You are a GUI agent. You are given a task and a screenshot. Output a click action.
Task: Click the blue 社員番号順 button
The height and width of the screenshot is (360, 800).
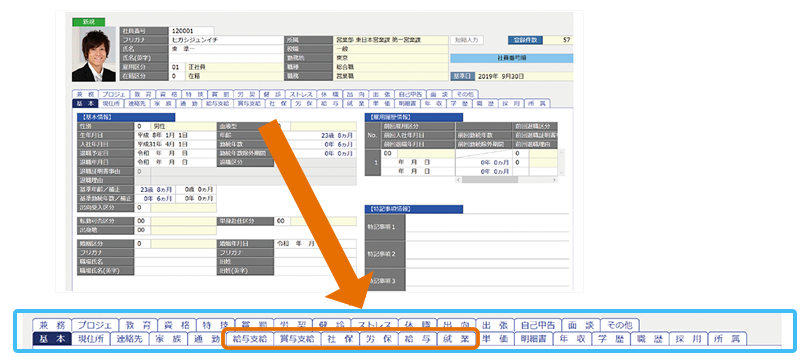[511, 58]
